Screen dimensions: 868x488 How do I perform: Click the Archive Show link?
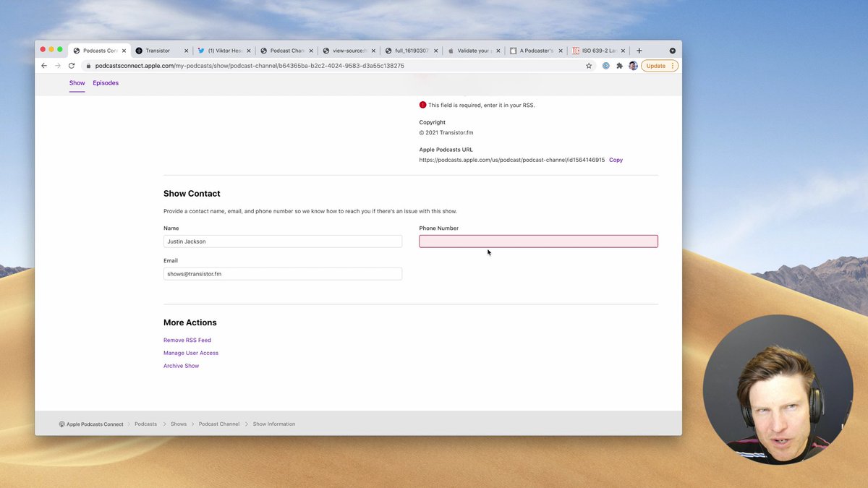pos(181,367)
